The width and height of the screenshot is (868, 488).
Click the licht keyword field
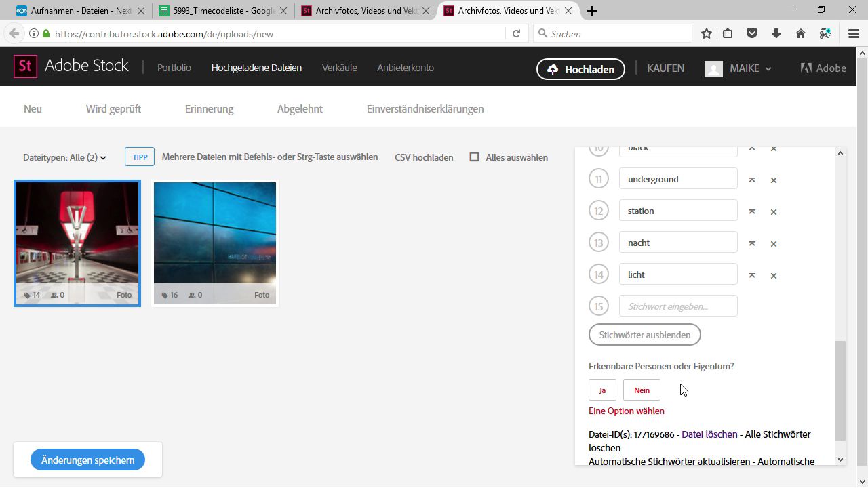tap(678, 274)
